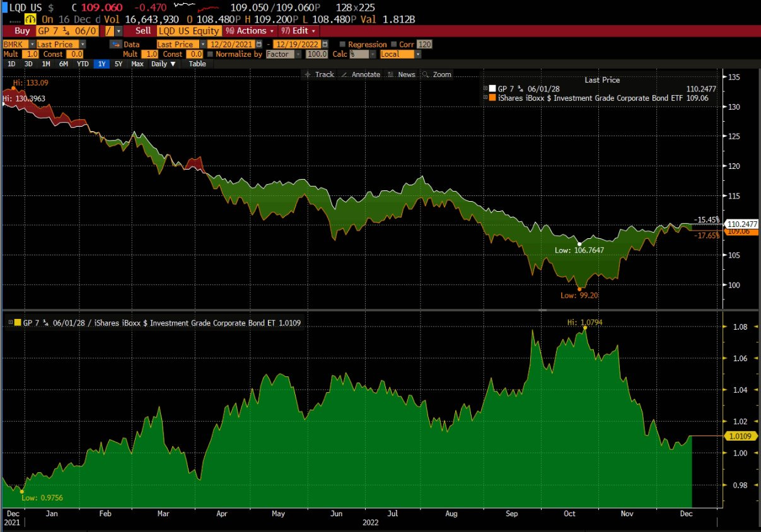This screenshot has height=532, width=761.
Task: Select the 1M range tab
Action: [x=46, y=64]
